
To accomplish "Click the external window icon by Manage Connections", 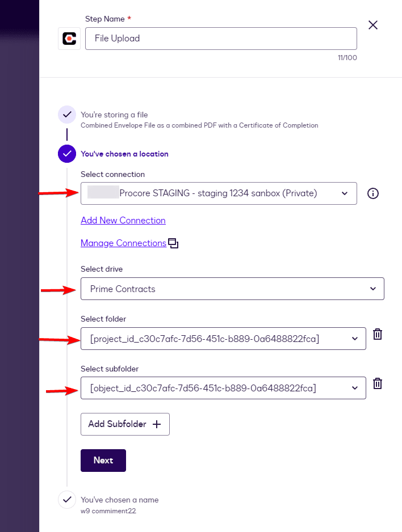I will point(173,244).
